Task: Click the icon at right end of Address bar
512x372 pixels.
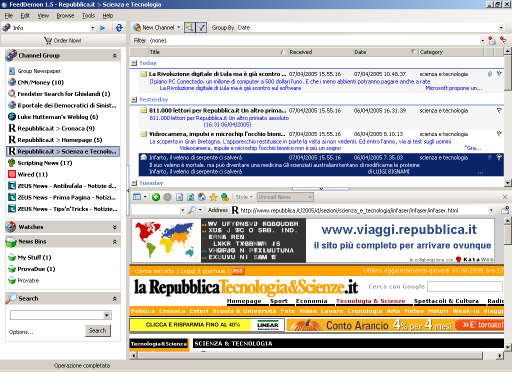Action: pyautogui.click(x=505, y=210)
